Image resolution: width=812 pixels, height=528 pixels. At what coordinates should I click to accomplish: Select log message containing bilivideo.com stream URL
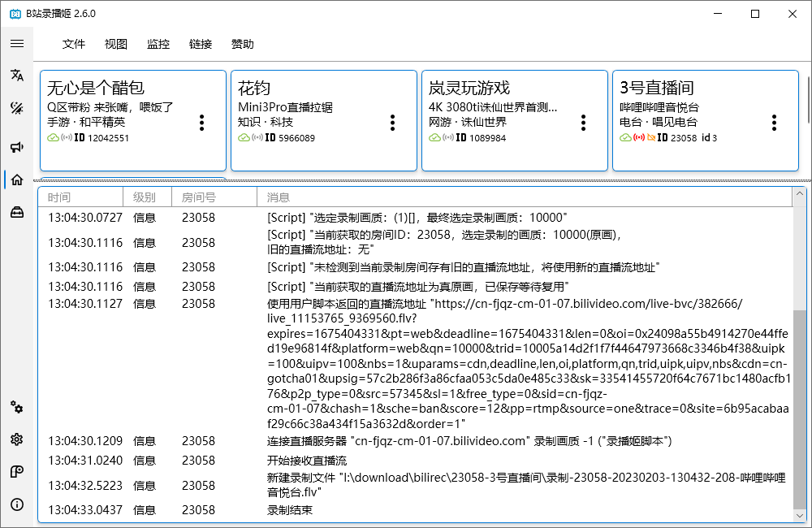[x=529, y=364]
